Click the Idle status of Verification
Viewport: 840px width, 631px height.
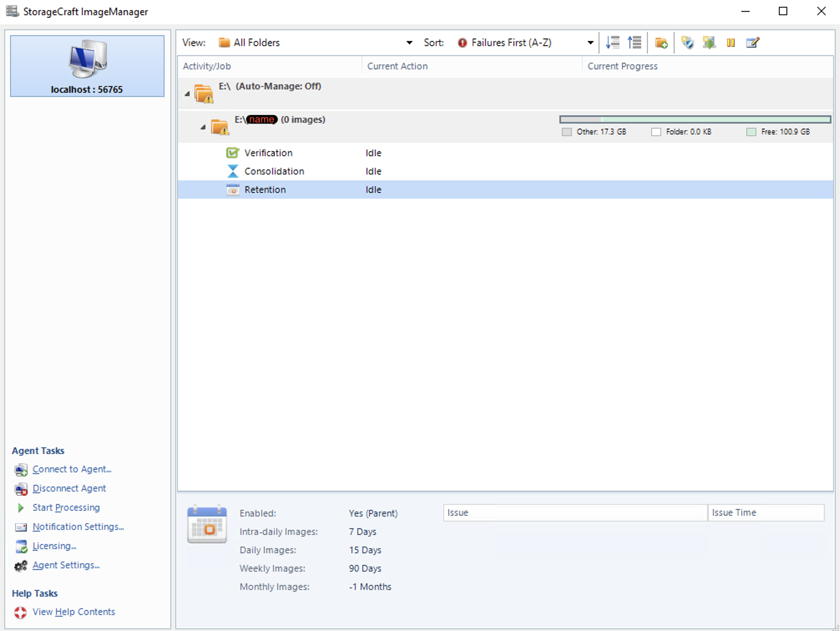coord(374,153)
